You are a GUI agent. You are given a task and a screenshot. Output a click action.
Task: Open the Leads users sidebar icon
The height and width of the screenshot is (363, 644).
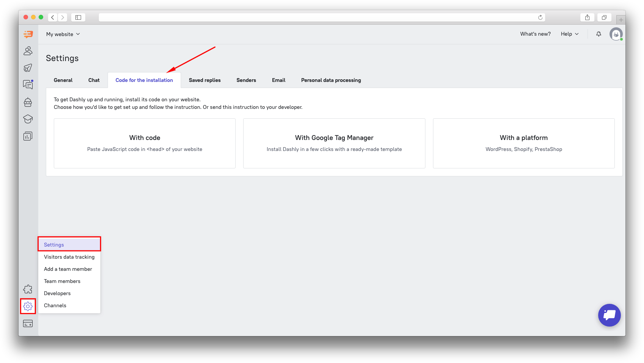click(28, 51)
